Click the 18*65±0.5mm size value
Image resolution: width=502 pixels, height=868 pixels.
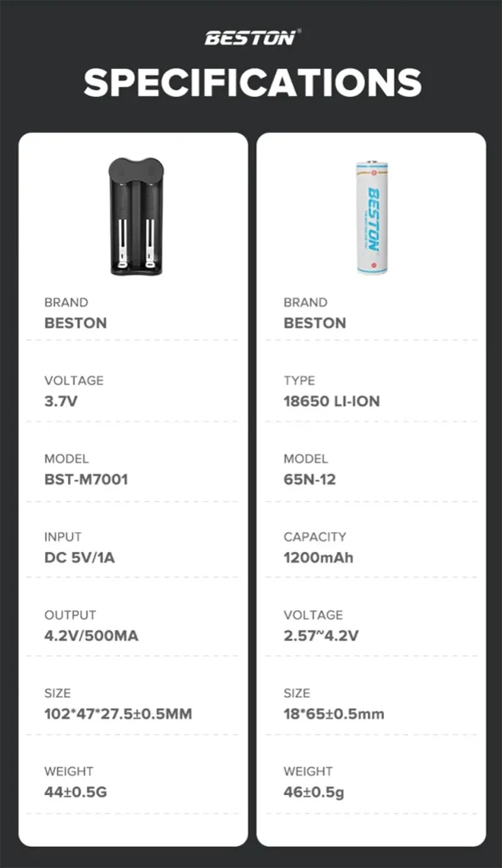pos(334,714)
